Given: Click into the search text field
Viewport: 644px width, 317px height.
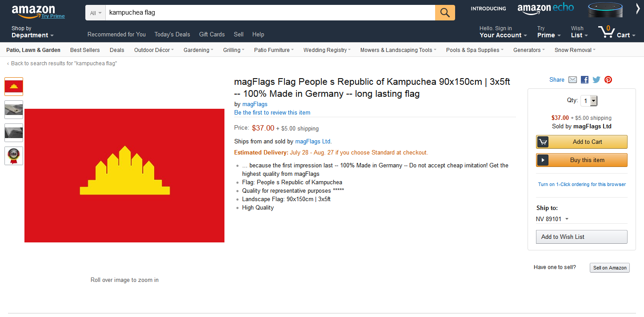Looking at the screenshot, I should point(270,12).
